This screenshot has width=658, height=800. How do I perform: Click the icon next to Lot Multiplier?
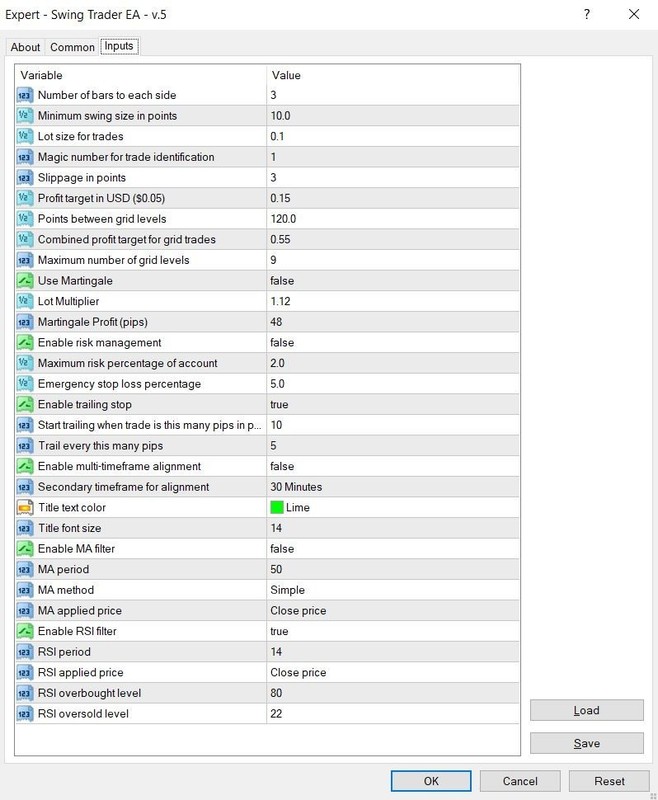pos(24,301)
